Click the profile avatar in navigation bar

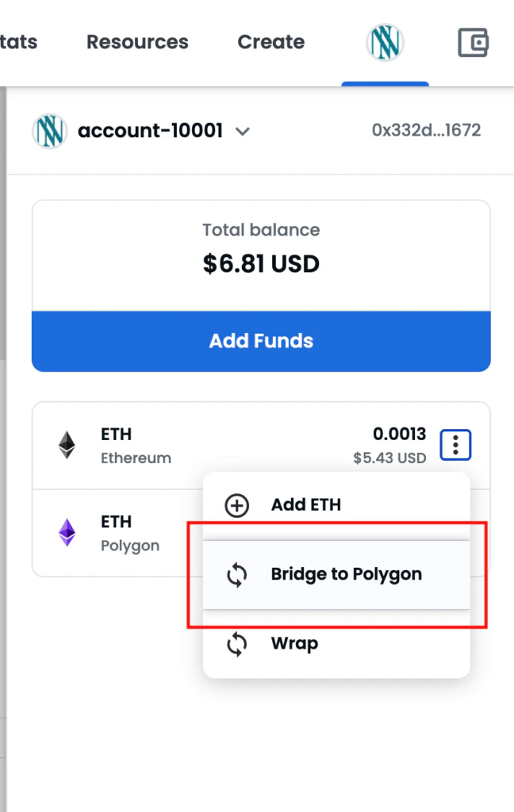point(385,43)
